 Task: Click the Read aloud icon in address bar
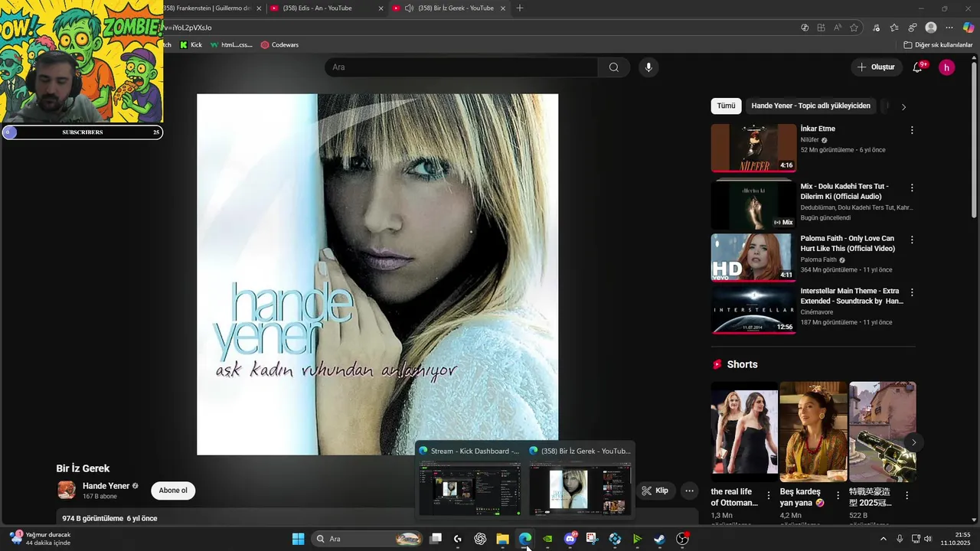tap(838, 28)
